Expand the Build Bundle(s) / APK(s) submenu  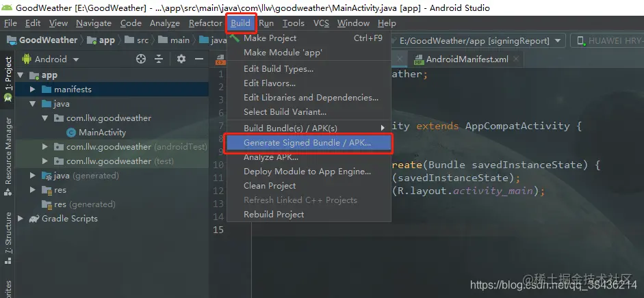[309, 128]
